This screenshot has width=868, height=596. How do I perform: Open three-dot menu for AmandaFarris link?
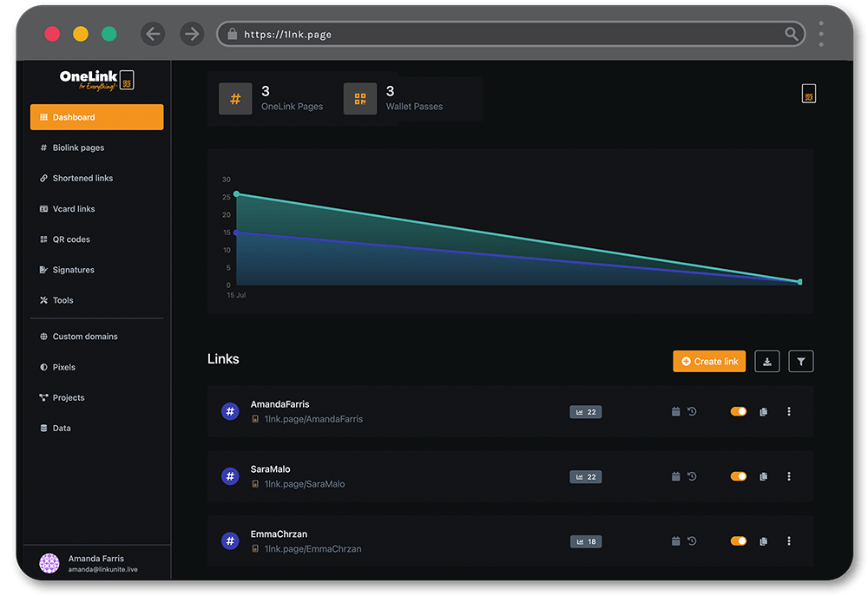coord(788,412)
